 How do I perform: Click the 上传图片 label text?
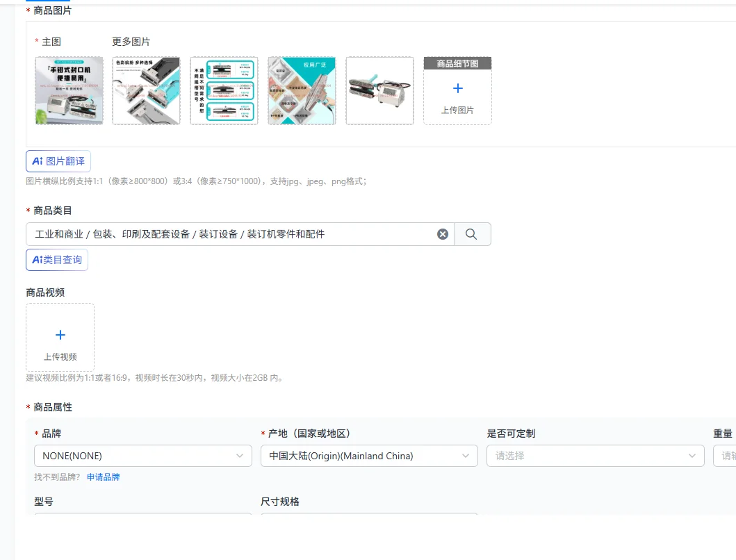pos(457,110)
